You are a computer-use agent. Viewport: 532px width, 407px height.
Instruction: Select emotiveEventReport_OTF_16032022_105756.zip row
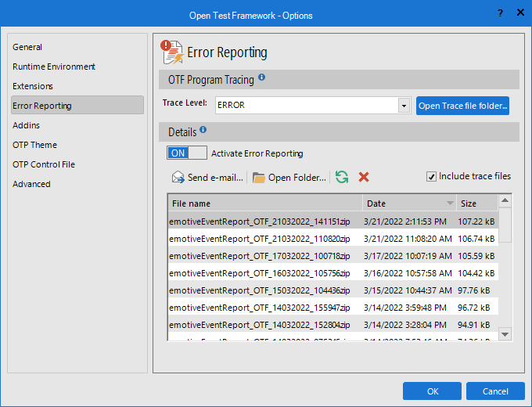pyautogui.click(x=333, y=273)
